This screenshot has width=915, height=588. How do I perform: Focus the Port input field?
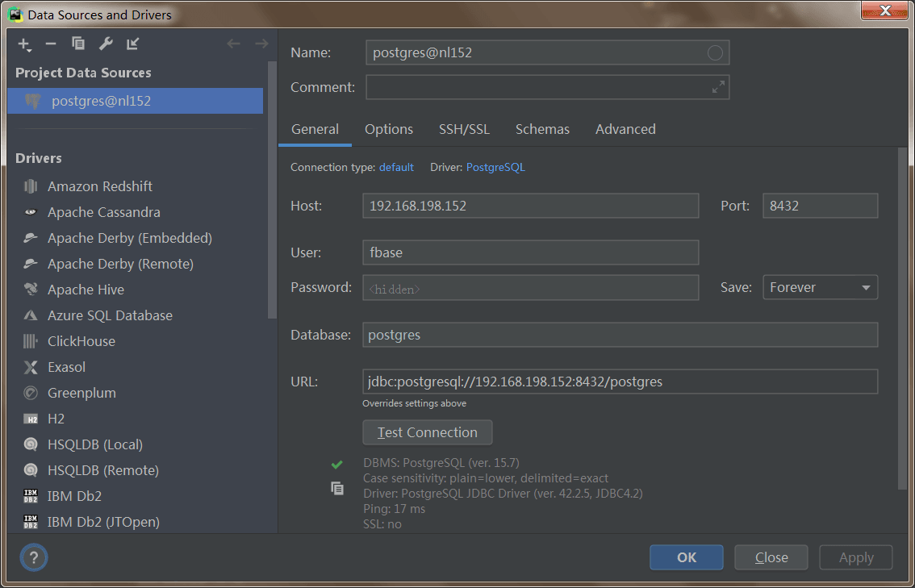(820, 206)
